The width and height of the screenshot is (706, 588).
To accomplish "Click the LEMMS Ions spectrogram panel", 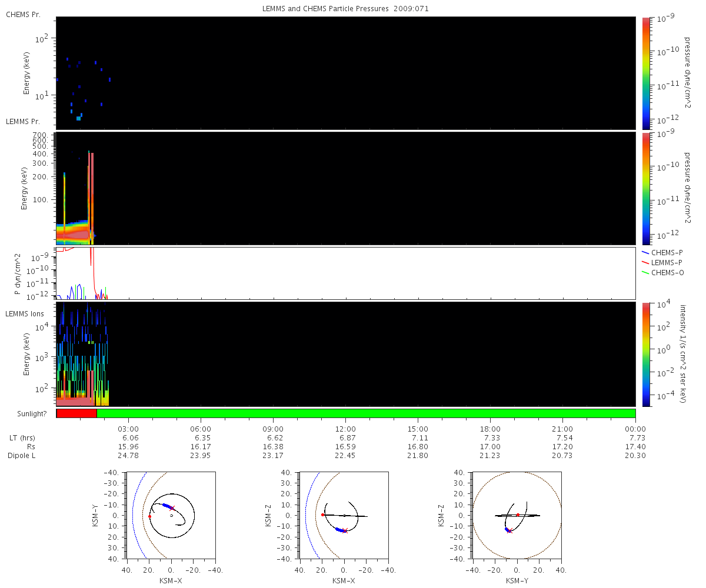I will point(346,354).
